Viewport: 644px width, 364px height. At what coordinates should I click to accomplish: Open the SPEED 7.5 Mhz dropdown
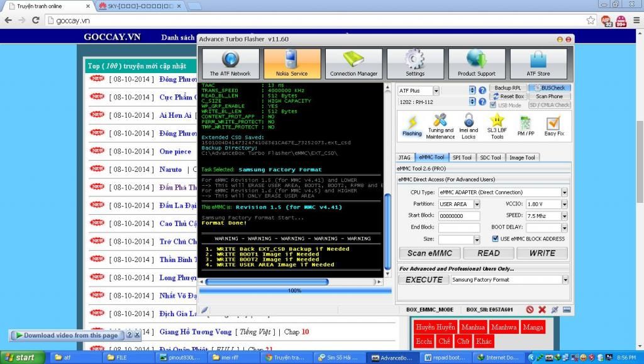click(x=564, y=216)
